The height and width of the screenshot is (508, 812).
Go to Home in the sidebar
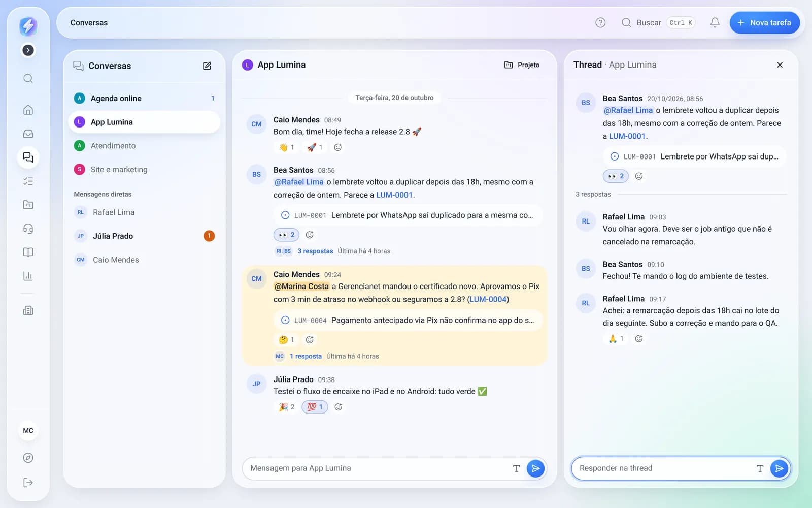(x=28, y=110)
